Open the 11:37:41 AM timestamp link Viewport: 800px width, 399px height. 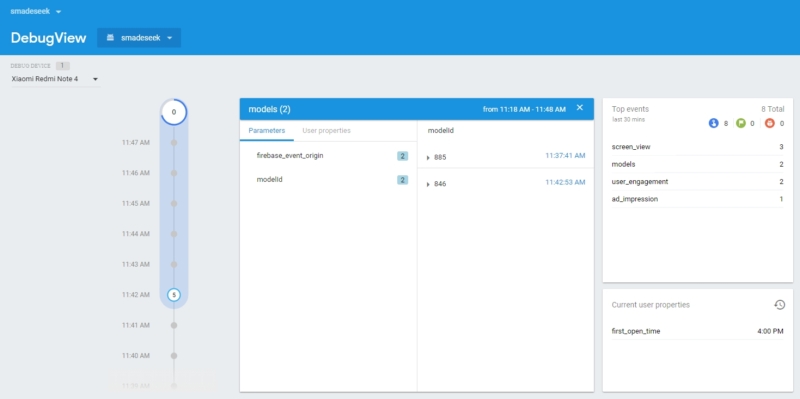pyautogui.click(x=565, y=156)
